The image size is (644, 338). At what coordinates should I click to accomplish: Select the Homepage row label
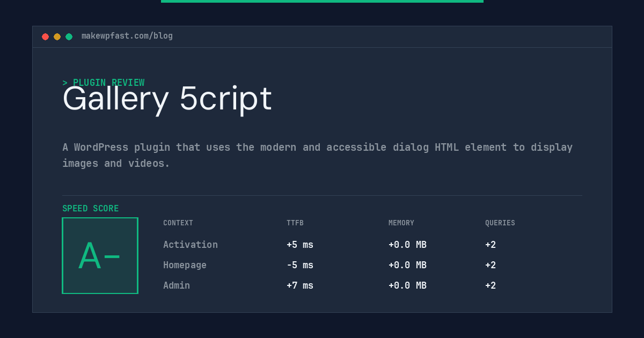(x=185, y=265)
